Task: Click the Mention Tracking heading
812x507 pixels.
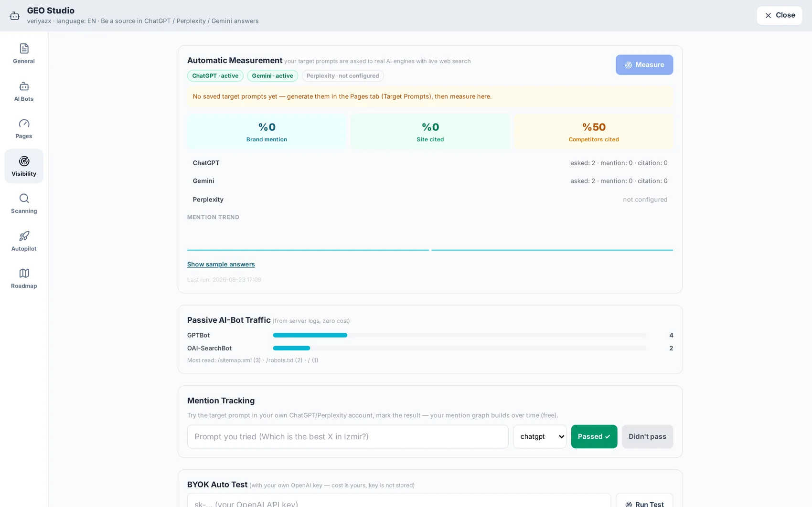Action: pyautogui.click(x=221, y=401)
